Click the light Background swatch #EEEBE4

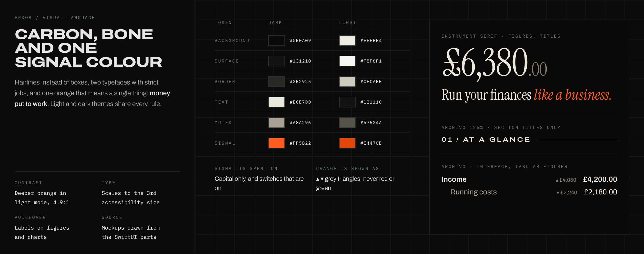pyautogui.click(x=347, y=41)
